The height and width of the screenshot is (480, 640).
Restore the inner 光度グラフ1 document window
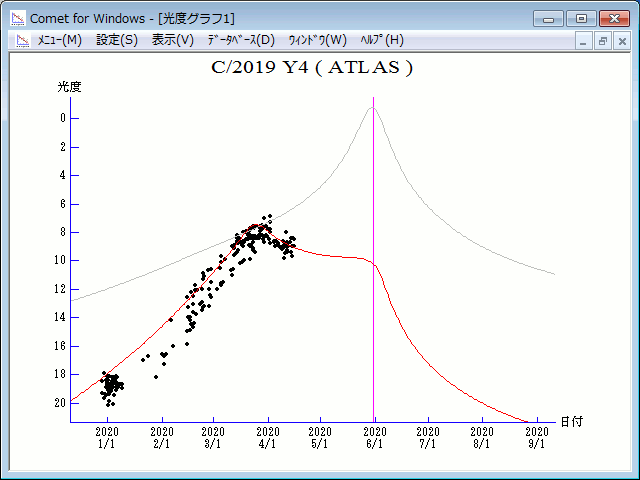coord(603,41)
